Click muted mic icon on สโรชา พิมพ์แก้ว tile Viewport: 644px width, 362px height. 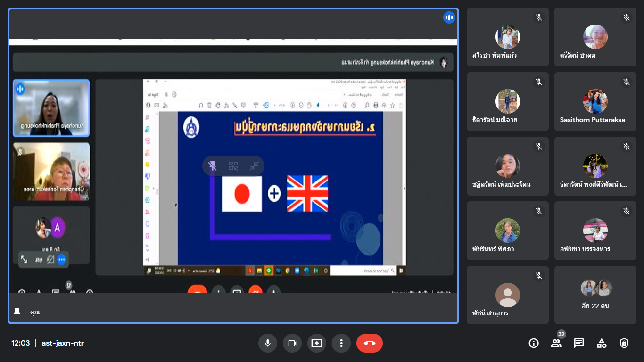point(539,17)
